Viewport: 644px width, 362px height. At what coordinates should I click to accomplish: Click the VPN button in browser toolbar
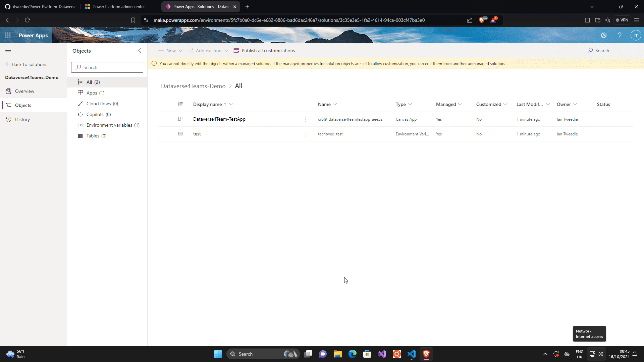(622, 20)
